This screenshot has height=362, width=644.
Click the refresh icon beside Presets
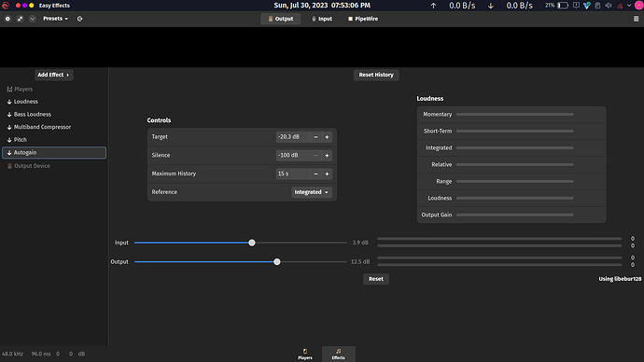pyautogui.click(x=79, y=19)
